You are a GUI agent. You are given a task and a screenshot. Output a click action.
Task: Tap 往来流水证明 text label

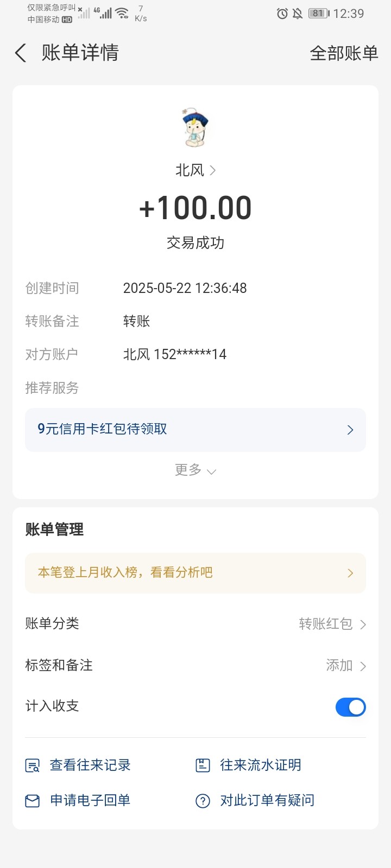pos(260,765)
